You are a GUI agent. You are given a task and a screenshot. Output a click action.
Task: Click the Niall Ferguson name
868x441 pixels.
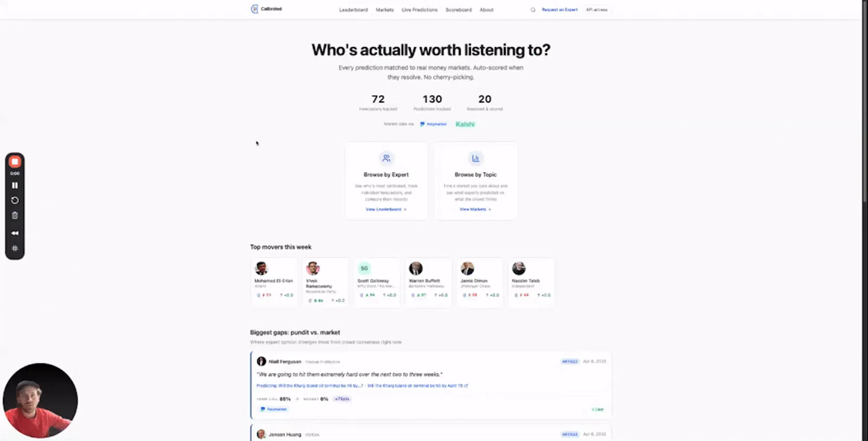[285, 362]
